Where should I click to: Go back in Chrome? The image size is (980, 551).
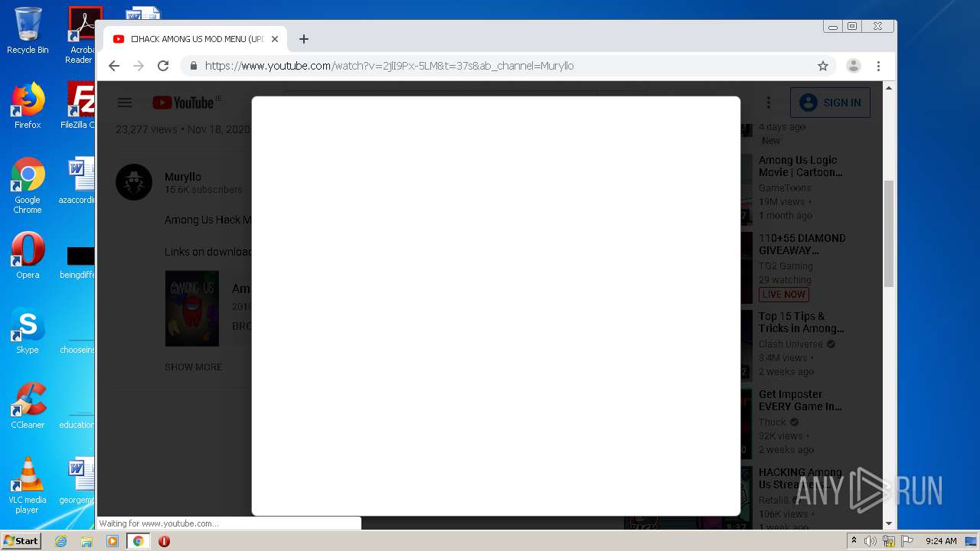click(114, 66)
